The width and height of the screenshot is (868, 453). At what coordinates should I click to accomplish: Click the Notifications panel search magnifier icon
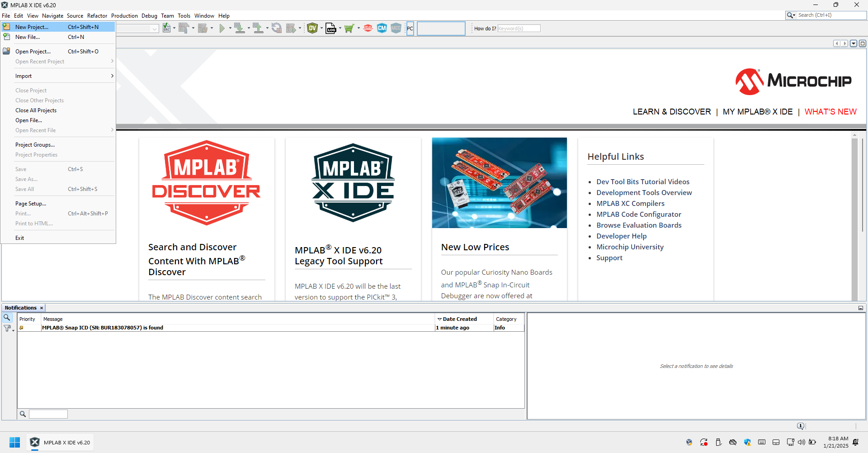7,318
